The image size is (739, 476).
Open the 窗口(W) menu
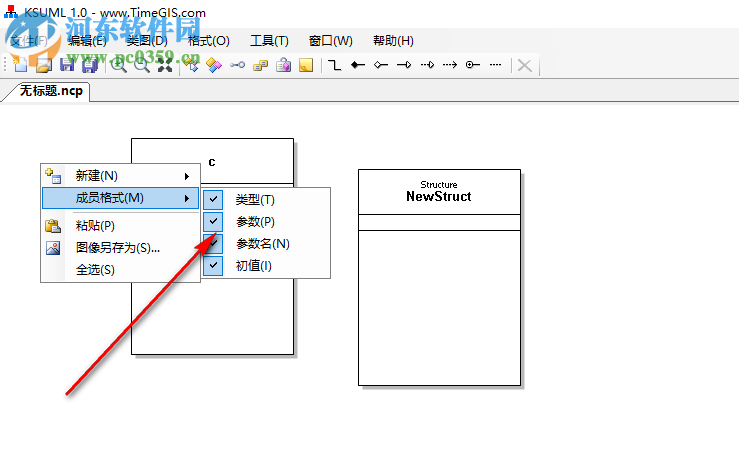(330, 41)
